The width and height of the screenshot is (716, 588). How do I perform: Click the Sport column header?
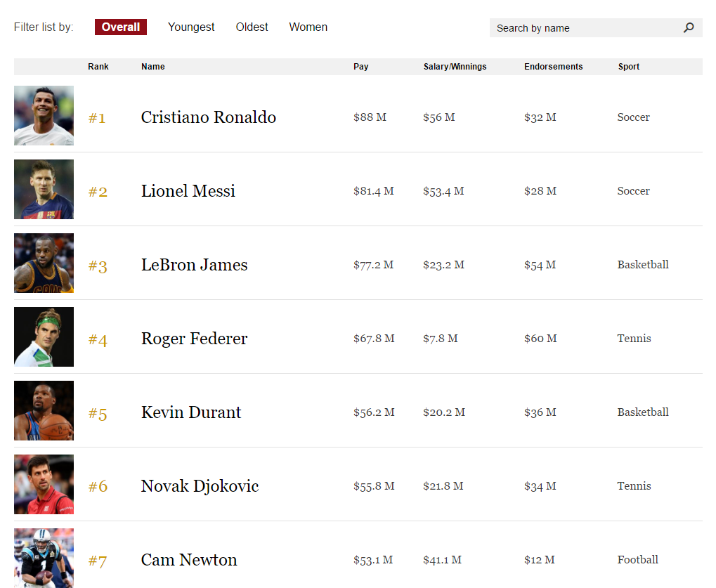(629, 67)
